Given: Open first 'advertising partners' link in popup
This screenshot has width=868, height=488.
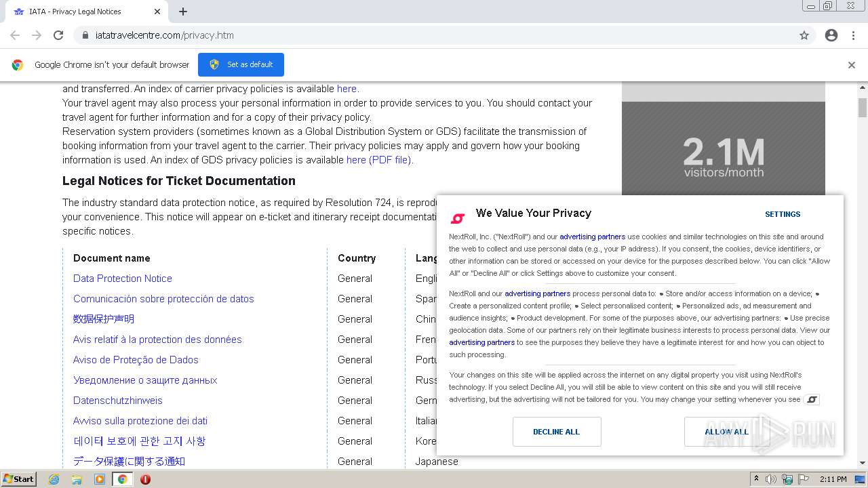Looking at the screenshot, I should (x=592, y=237).
